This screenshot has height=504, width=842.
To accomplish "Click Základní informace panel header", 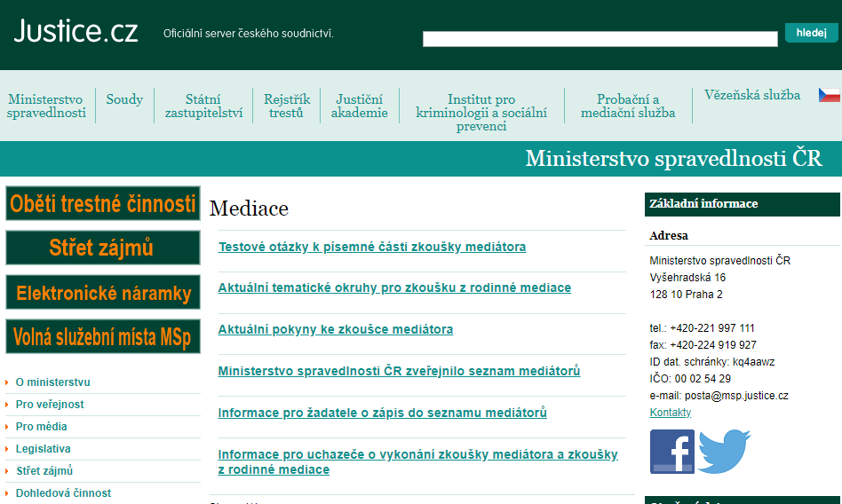I will pos(743,204).
